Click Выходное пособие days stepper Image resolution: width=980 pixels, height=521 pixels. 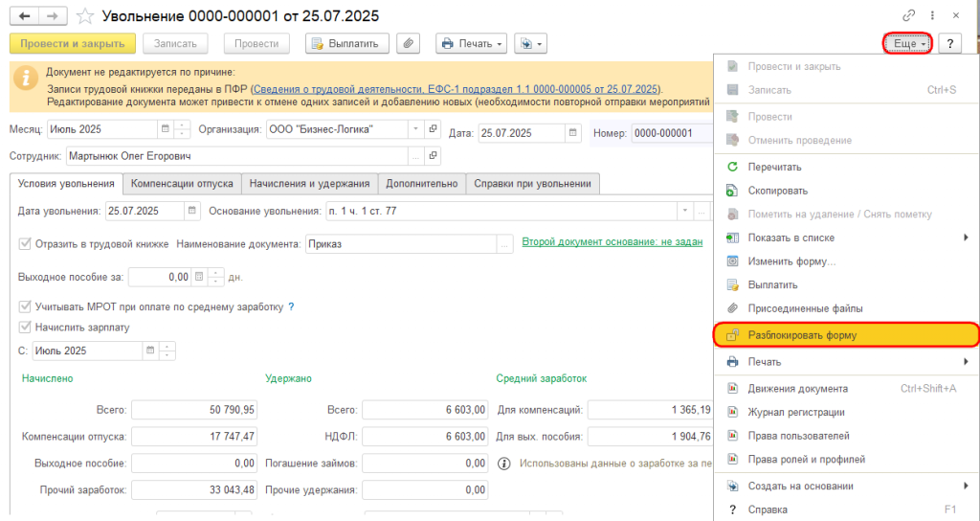pyautogui.click(x=216, y=277)
